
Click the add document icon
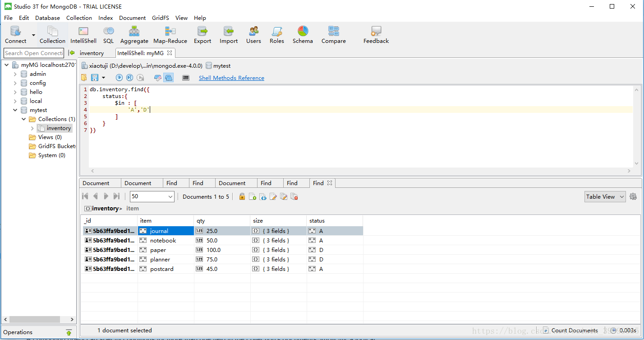point(253,196)
